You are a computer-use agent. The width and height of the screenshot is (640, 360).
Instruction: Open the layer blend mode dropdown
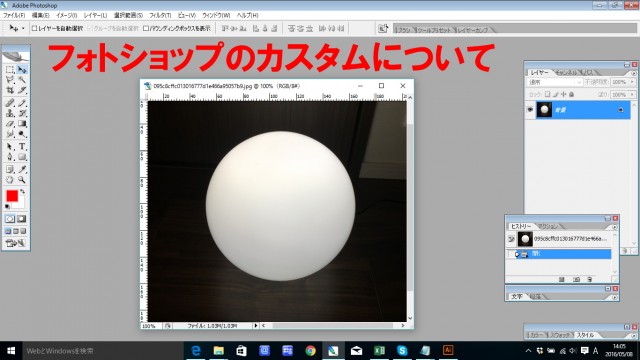pyautogui.click(x=555, y=82)
